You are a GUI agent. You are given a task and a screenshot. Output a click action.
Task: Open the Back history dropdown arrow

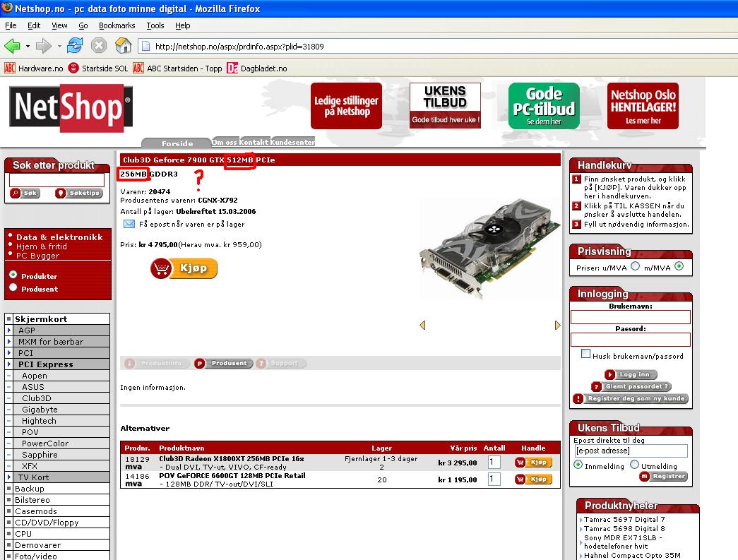[x=28, y=46]
